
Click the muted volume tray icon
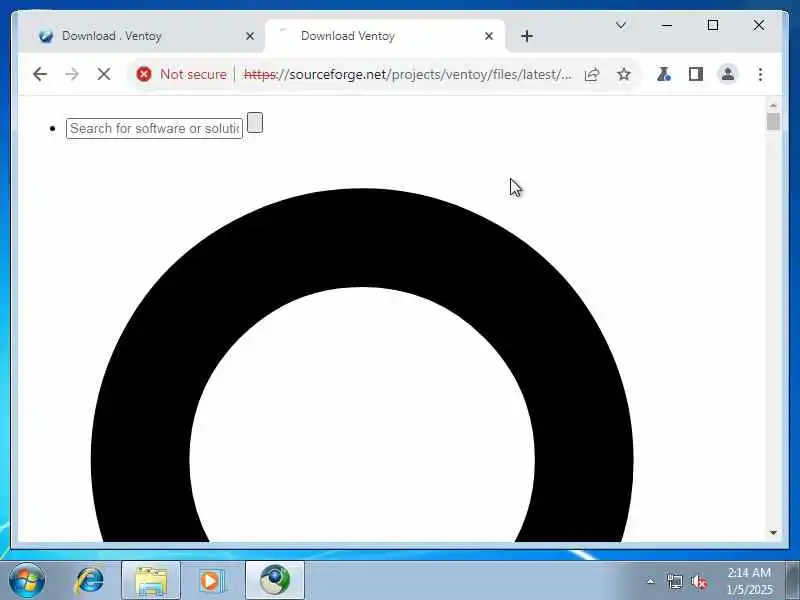[699, 582]
